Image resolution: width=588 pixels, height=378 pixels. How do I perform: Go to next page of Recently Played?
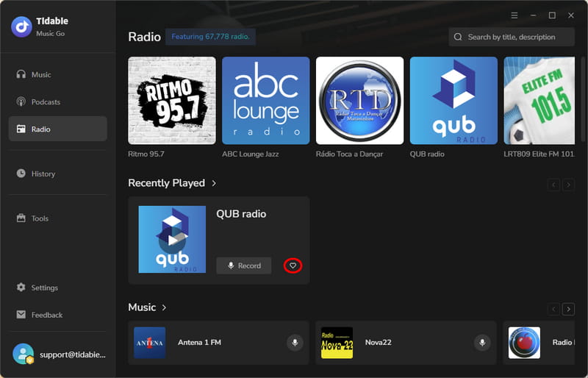[568, 185]
